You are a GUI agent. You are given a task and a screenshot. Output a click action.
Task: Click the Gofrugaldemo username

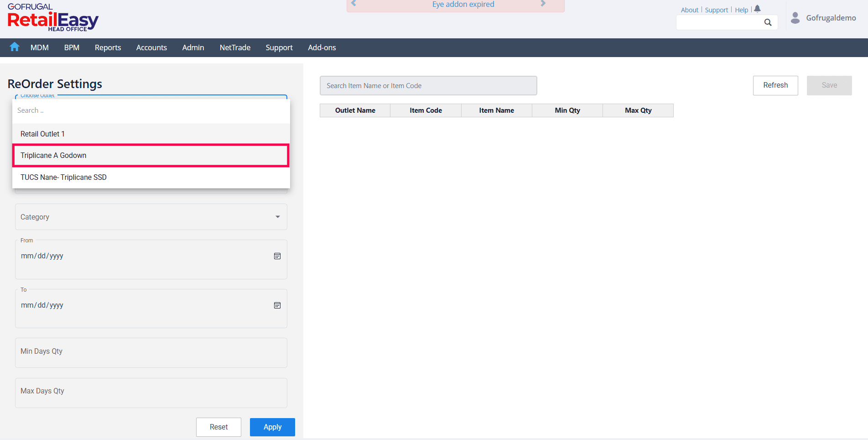831,18
